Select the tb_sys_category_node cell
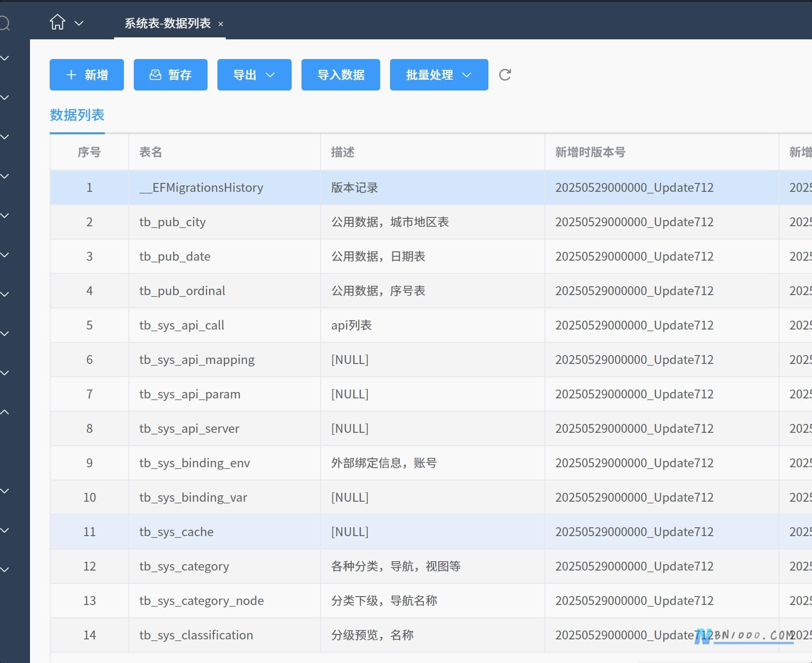 (x=225, y=601)
